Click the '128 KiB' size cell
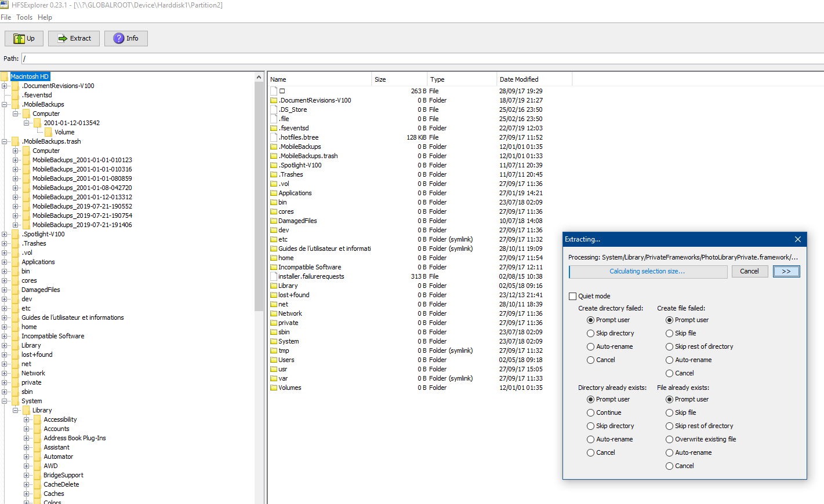 [416, 137]
